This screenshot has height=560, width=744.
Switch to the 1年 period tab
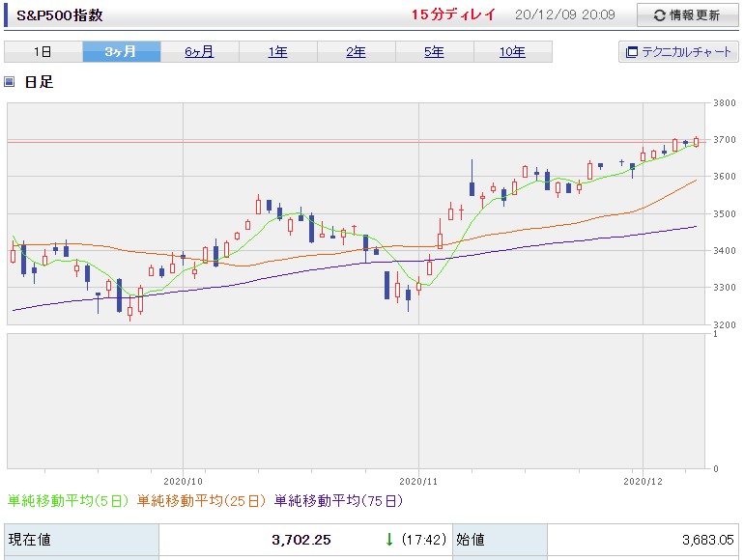pyautogui.click(x=278, y=52)
